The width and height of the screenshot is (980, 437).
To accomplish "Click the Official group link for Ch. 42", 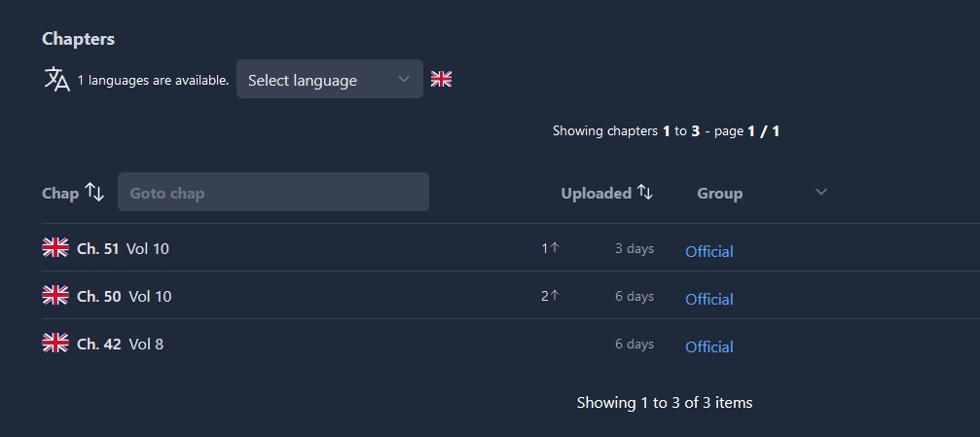I will point(709,346).
